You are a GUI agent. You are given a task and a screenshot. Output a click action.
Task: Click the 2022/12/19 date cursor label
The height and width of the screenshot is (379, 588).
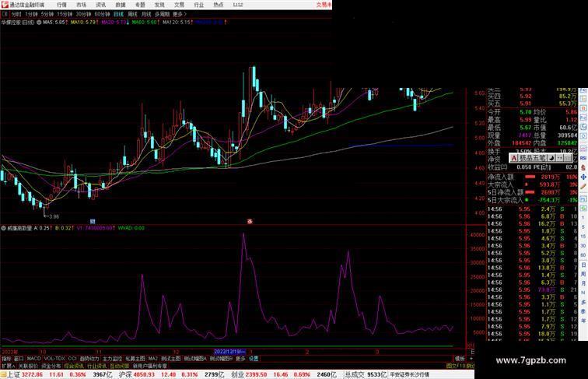[x=229, y=352]
